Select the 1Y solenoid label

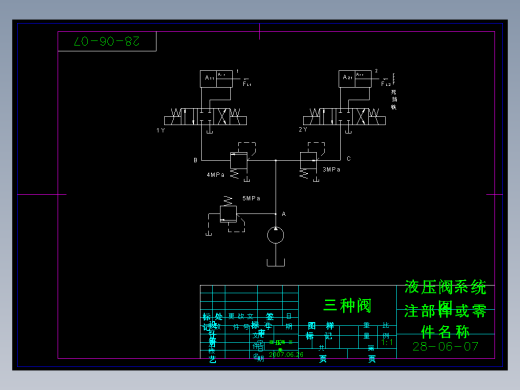tap(161, 130)
